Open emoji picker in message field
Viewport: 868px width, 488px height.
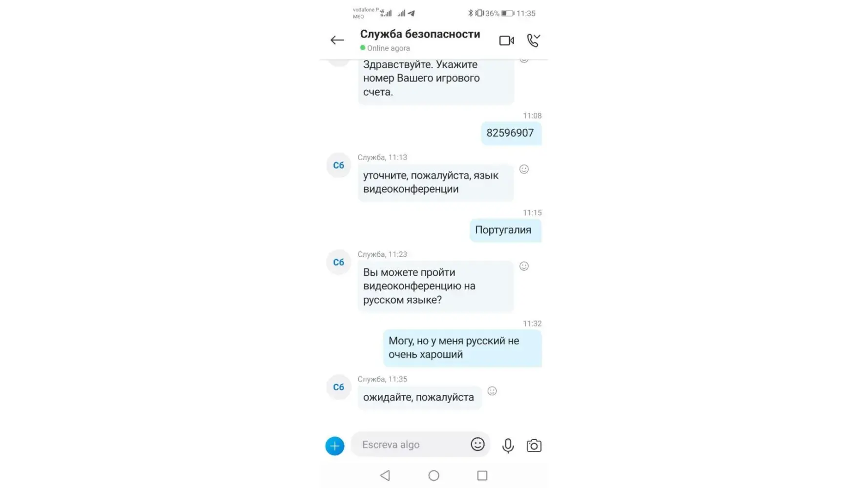click(x=477, y=444)
